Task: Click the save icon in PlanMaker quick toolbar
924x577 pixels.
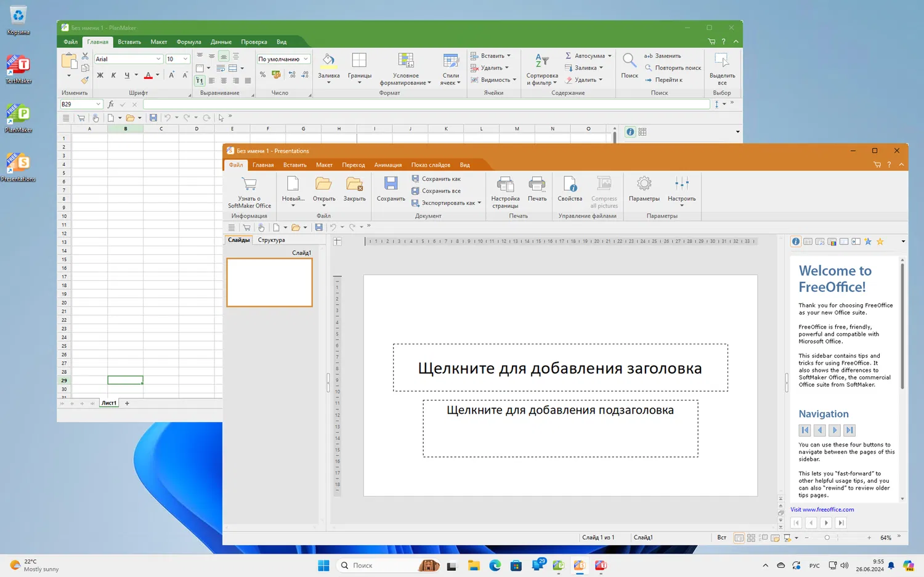Action: (x=153, y=118)
